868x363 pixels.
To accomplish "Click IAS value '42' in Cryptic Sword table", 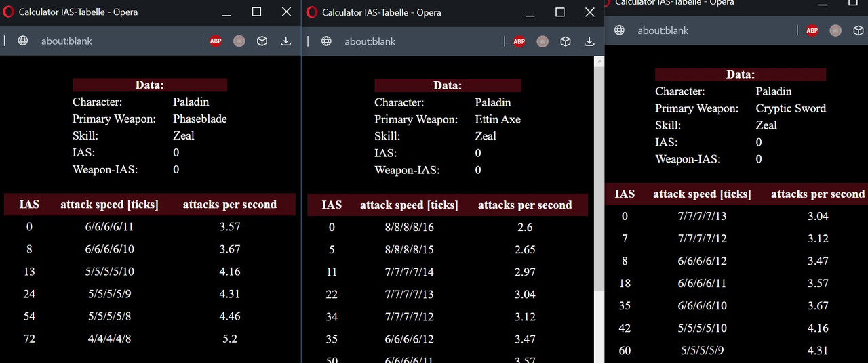I will (x=625, y=328).
